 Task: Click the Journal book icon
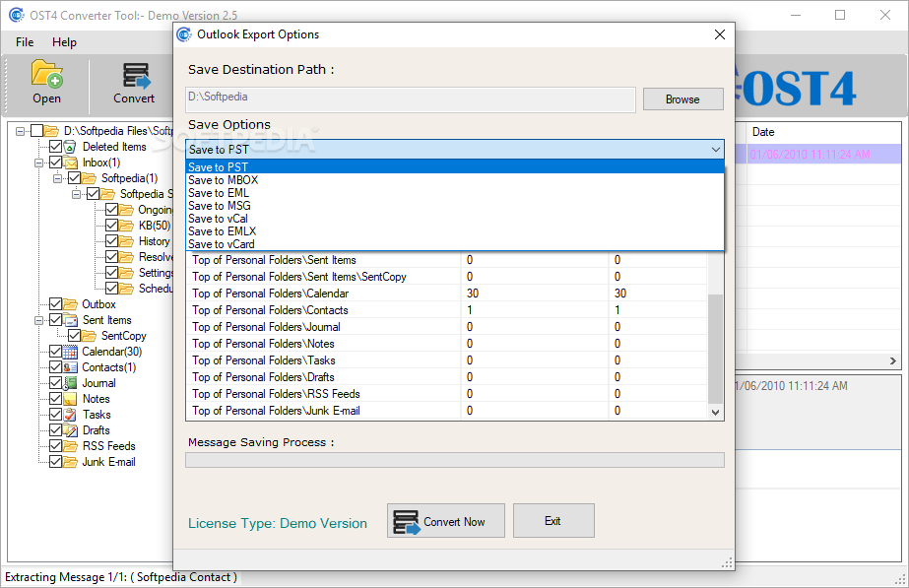pyautogui.click(x=70, y=383)
